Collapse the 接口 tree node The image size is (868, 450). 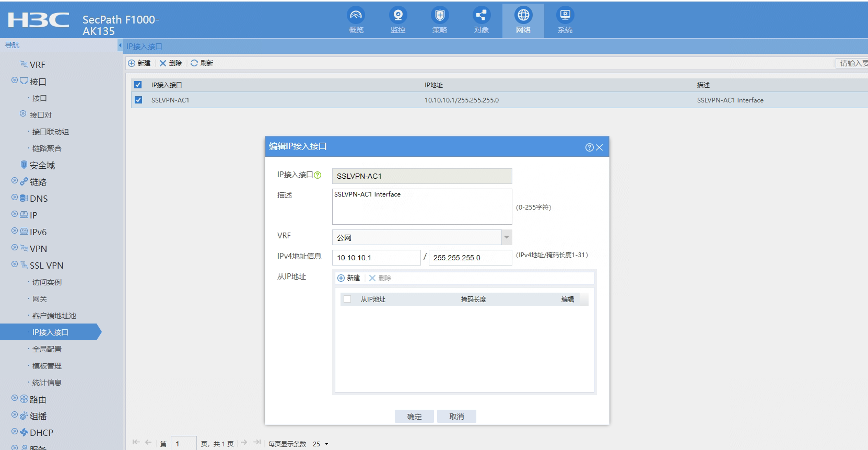pyautogui.click(x=15, y=80)
